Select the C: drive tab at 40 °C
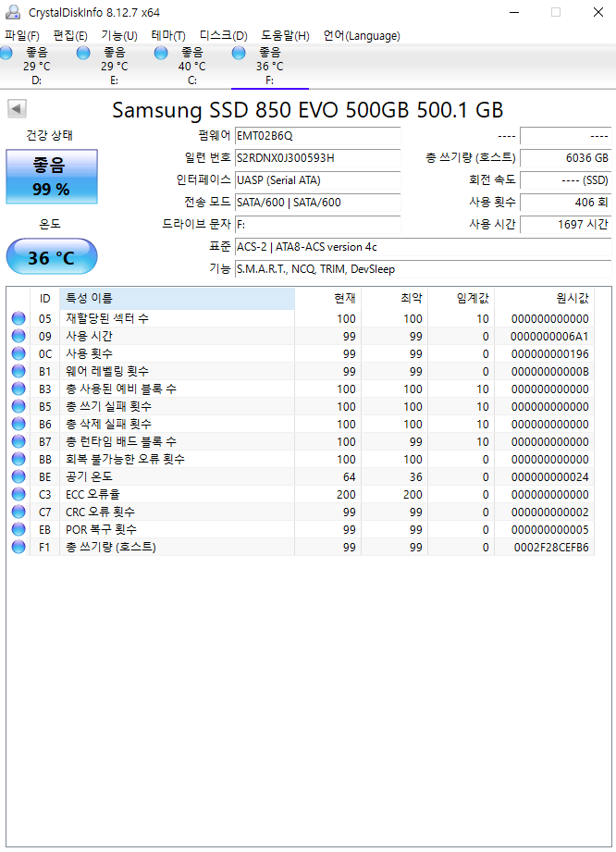 pos(191,67)
